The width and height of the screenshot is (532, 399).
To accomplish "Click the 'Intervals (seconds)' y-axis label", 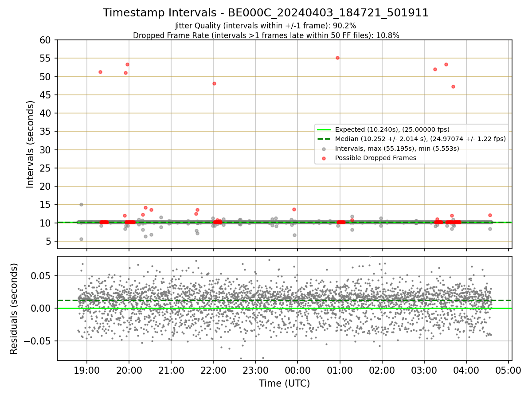I will (31, 144).
